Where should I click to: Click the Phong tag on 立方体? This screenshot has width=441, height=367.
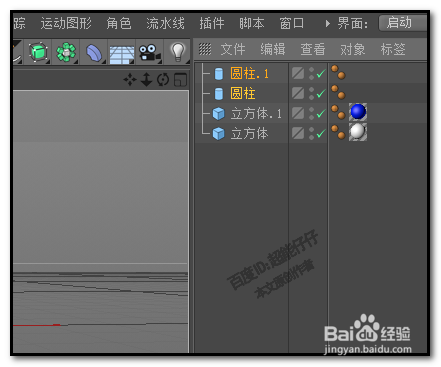(x=338, y=132)
